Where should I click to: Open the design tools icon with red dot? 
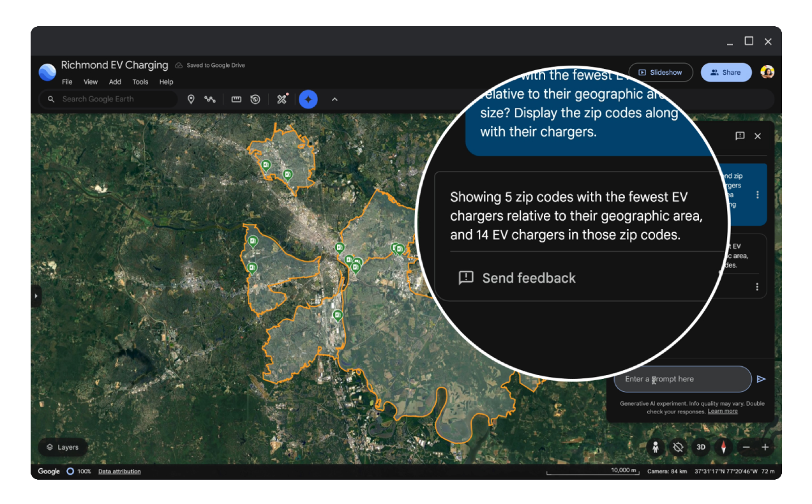282,99
